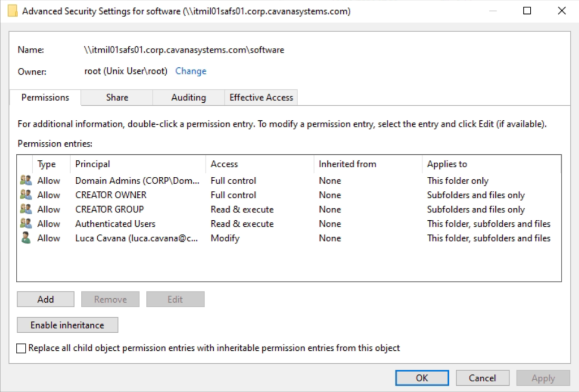Click the group icon beside CREATOR GROUP entry
Viewport: 579px width, 392px height.
tap(26, 209)
